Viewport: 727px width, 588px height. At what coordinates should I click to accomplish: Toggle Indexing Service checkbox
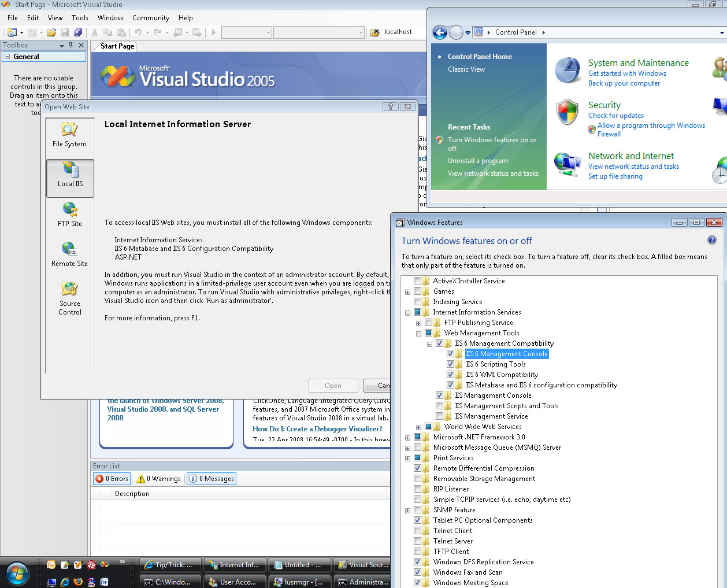[x=418, y=302]
